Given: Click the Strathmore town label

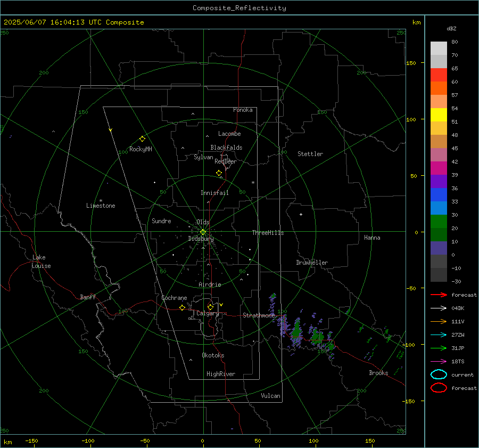Looking at the screenshot, I should coord(259,315).
